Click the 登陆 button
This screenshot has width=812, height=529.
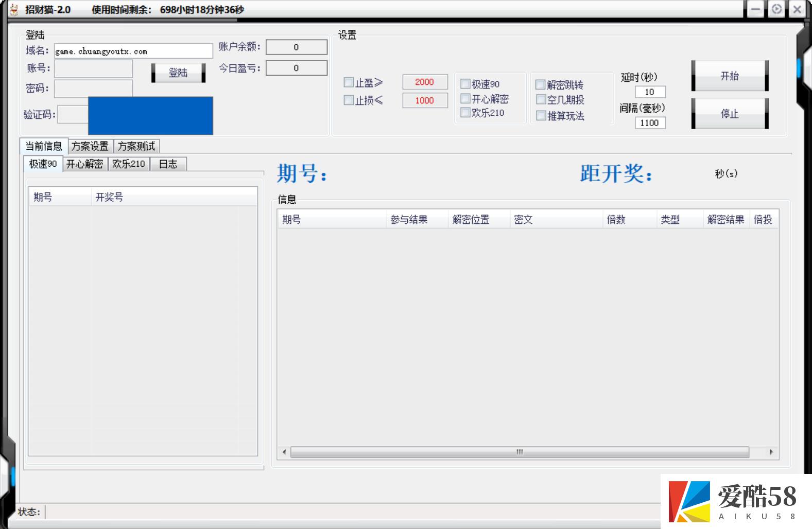(178, 73)
